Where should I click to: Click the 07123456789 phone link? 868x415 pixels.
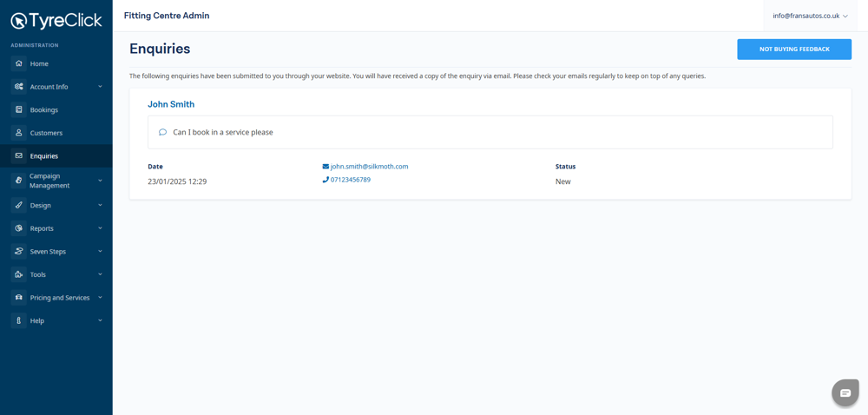coord(351,180)
